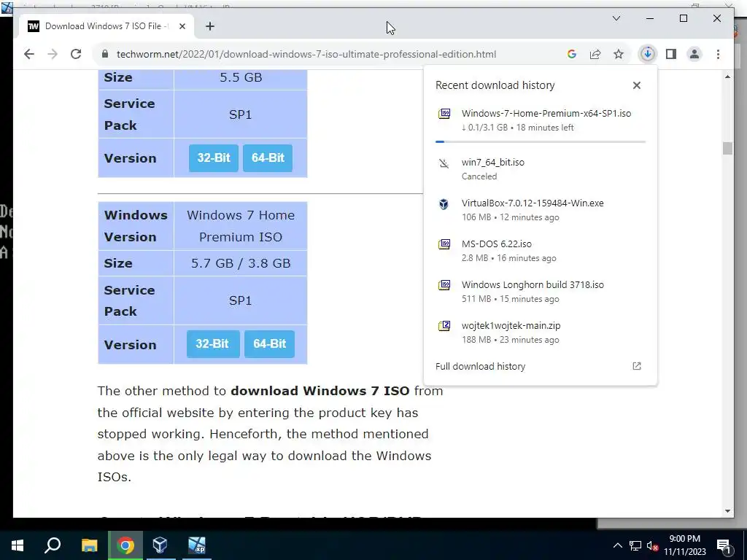The height and width of the screenshot is (560, 747).
Task: Show hidden tray icons chevron
Action: [x=617, y=545]
